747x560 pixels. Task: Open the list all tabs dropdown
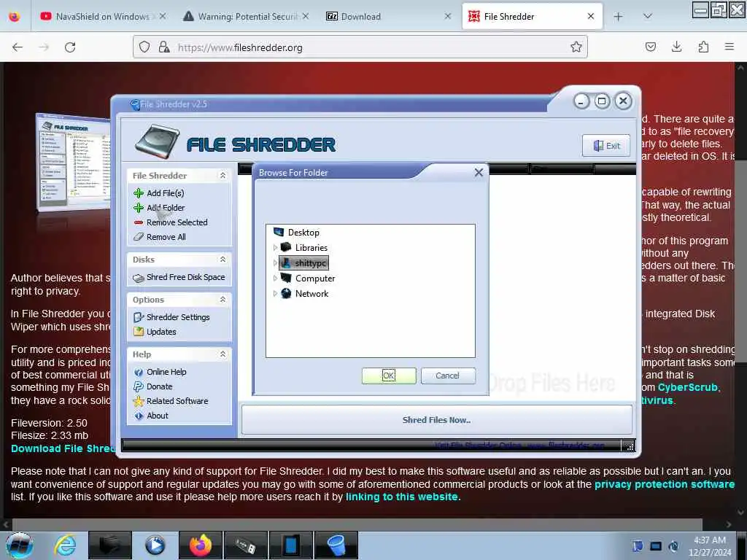point(648,17)
